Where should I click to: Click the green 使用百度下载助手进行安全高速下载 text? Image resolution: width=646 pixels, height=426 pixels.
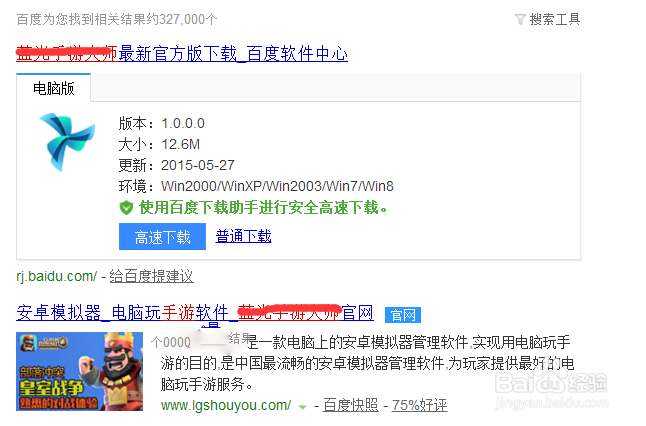click(263, 207)
